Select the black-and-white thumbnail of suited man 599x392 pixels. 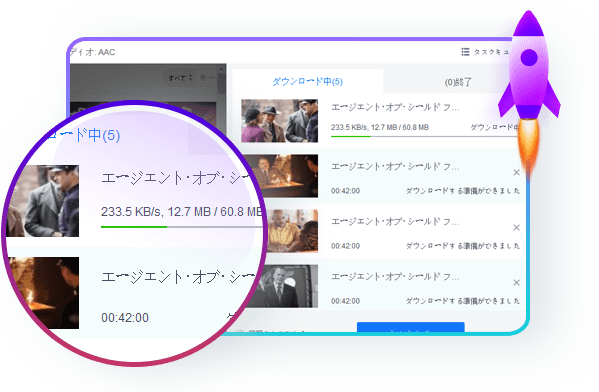pos(287,286)
